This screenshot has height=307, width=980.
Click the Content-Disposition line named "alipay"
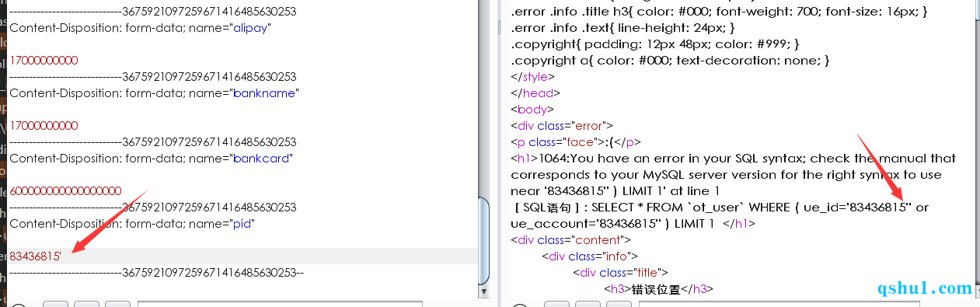[141, 28]
